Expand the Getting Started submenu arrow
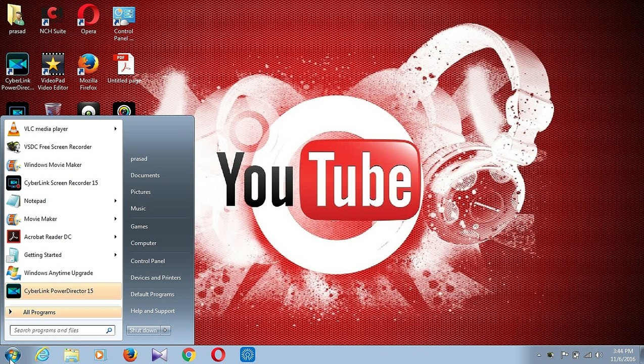The width and height of the screenshot is (644, 364). 115,255
